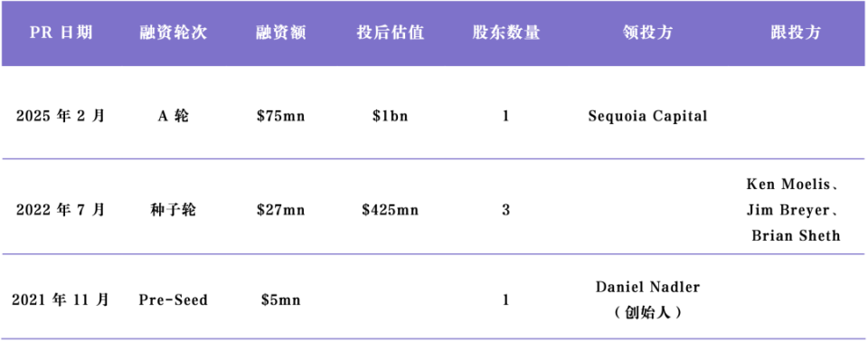Select the A 轮 round cell
The width and height of the screenshot is (868, 342).
[174, 117]
